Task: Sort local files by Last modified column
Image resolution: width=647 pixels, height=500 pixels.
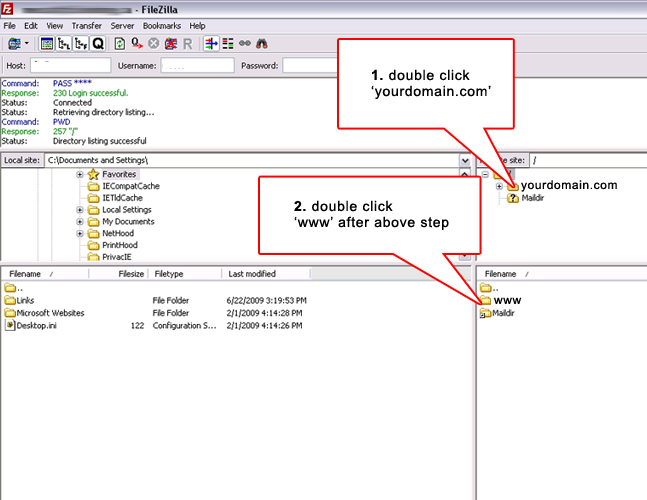Action: pos(266,274)
